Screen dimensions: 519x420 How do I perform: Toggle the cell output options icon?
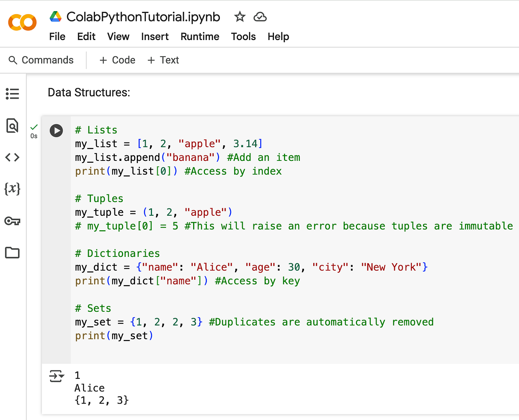coord(56,376)
